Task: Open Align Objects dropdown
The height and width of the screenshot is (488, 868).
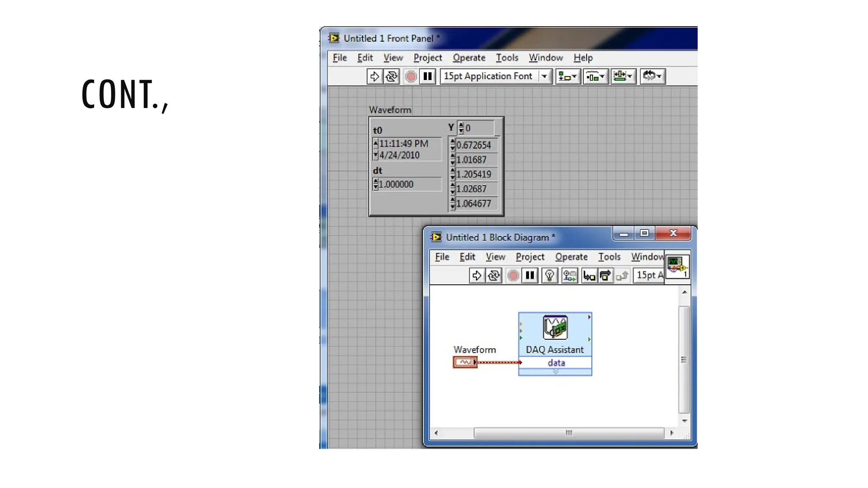Action: point(568,77)
